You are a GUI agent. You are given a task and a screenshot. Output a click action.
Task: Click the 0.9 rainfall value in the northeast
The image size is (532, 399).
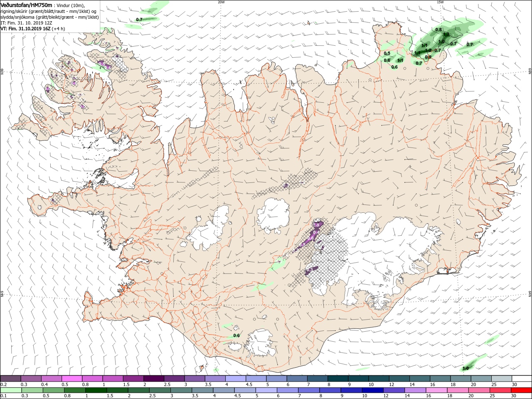pyautogui.click(x=428, y=57)
